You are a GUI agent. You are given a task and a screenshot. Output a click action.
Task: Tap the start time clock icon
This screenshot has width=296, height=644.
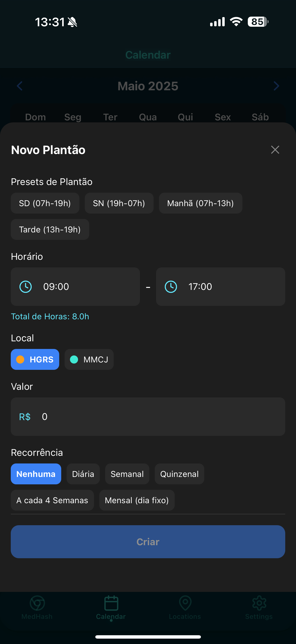tap(26, 287)
